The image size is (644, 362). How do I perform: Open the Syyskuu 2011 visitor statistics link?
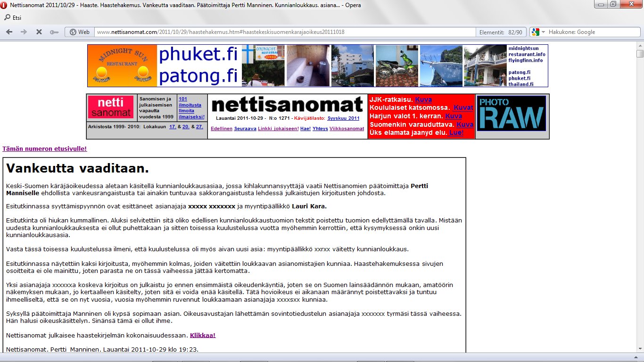[x=343, y=118]
